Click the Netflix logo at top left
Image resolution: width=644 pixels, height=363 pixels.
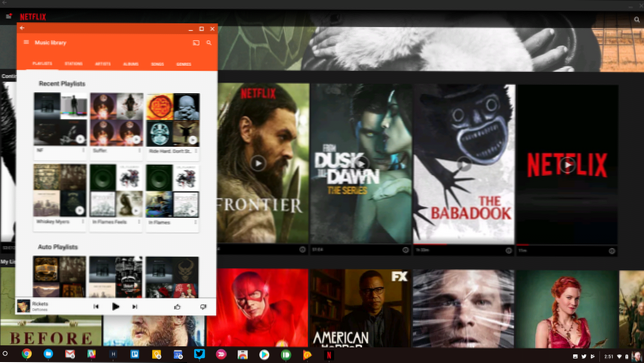tap(33, 17)
